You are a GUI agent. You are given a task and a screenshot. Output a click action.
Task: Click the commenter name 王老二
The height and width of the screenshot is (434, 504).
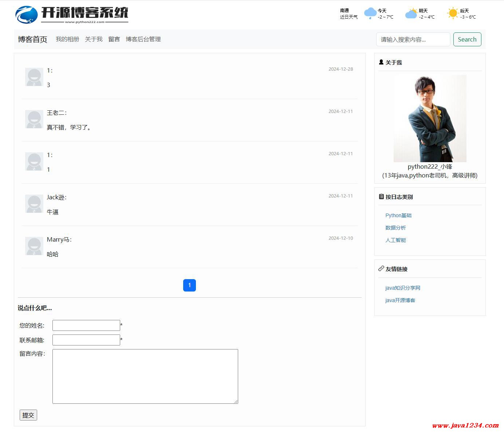click(56, 113)
